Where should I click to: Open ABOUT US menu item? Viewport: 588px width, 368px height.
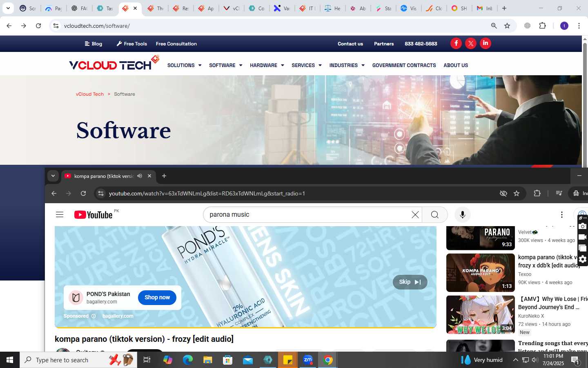click(x=456, y=65)
